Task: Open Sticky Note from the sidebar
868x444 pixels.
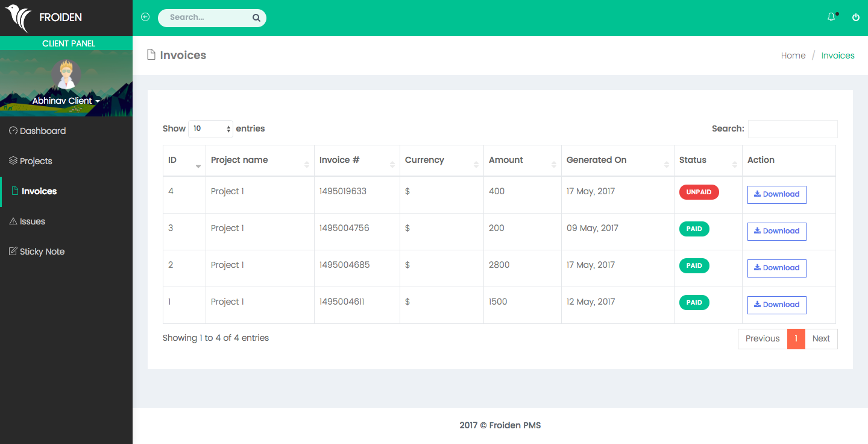Action: (x=42, y=252)
